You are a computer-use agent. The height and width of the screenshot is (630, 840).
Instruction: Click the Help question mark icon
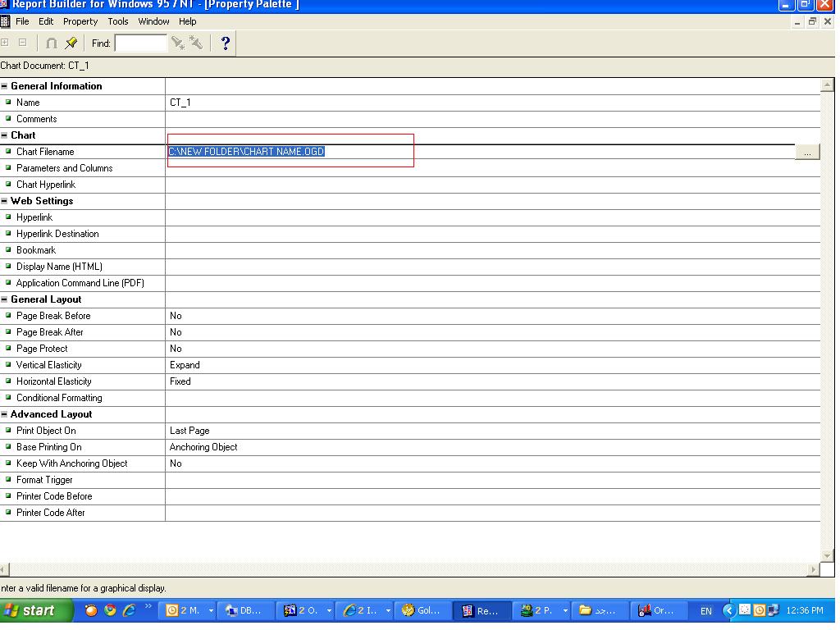tap(226, 43)
